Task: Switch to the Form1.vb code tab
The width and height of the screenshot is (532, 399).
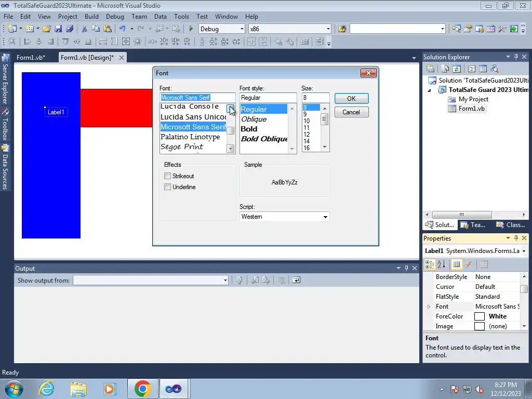Action: pyautogui.click(x=31, y=57)
